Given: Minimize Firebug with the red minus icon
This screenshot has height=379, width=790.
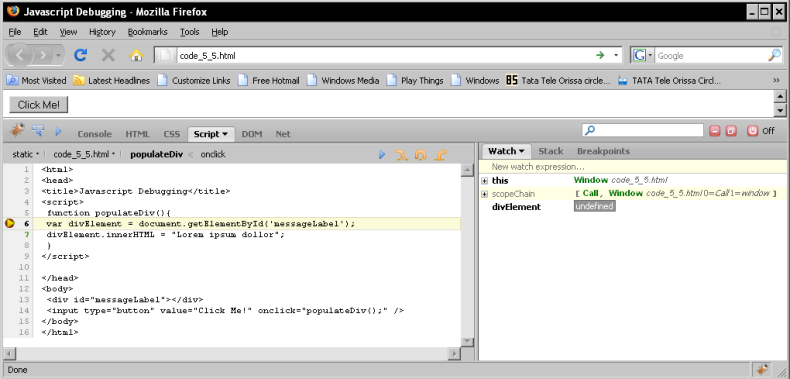Looking at the screenshot, I should 714,131.
